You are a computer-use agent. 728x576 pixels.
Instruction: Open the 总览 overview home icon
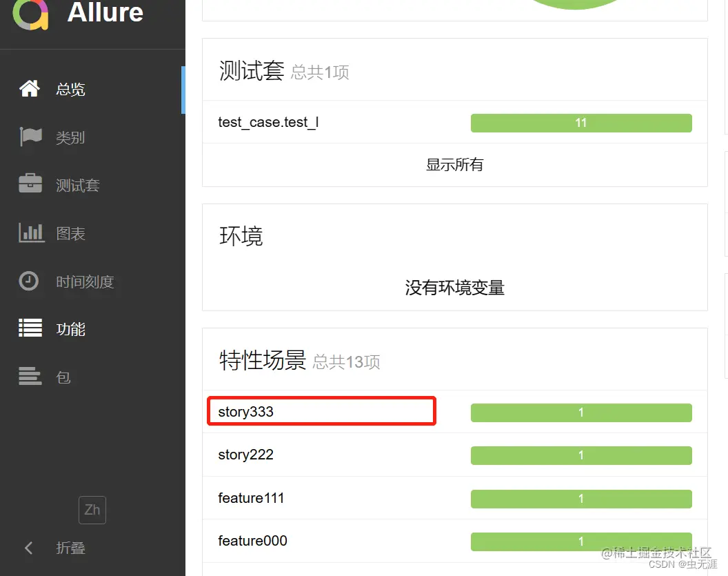[x=30, y=88]
